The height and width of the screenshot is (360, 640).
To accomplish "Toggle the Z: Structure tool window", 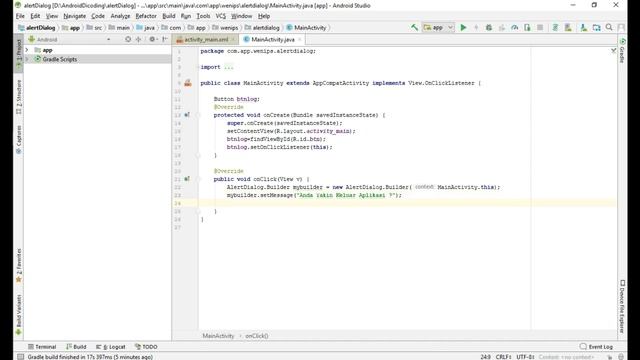I will [18, 97].
